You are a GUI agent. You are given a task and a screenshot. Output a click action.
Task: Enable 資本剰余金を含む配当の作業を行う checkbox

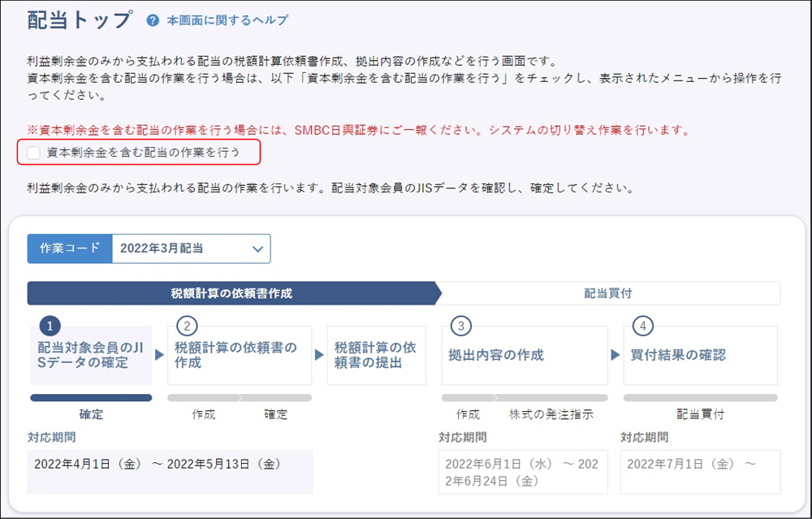click(33, 152)
